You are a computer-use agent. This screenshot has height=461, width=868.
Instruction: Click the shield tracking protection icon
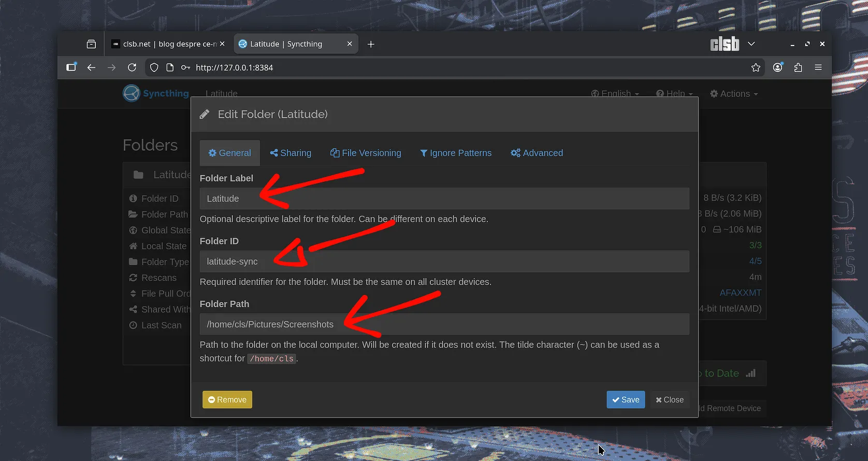tap(154, 67)
